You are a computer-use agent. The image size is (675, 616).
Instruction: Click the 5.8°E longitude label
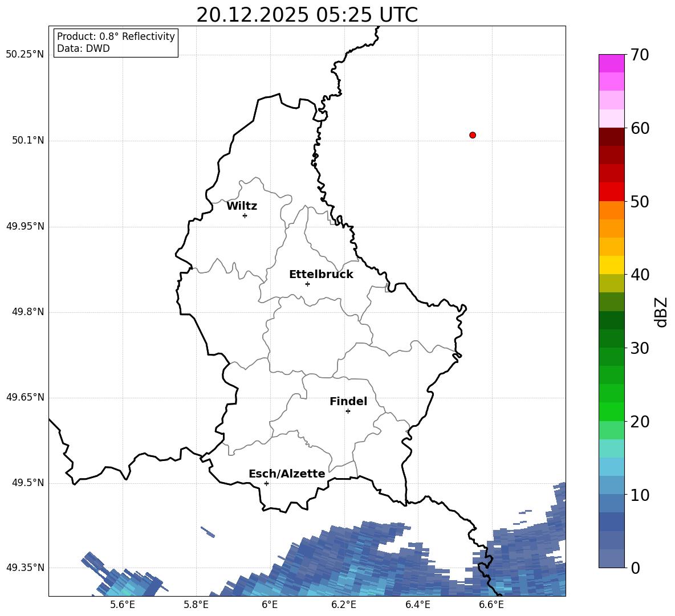click(x=196, y=605)
